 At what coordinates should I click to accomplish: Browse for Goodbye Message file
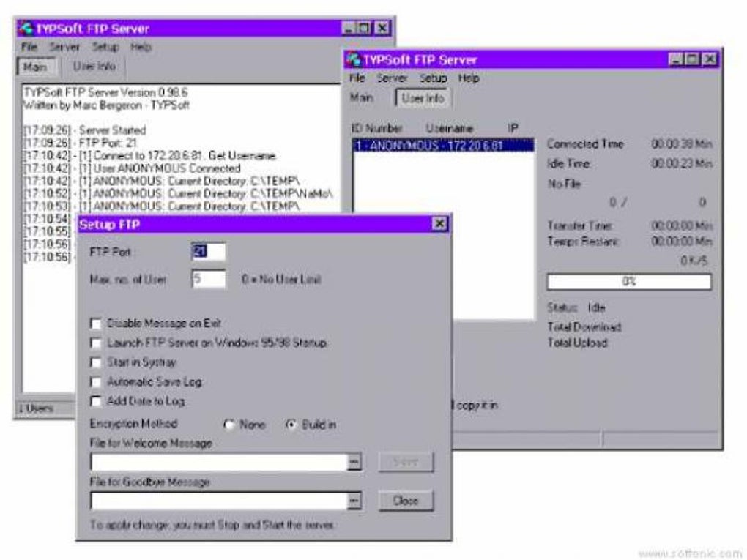click(x=354, y=501)
